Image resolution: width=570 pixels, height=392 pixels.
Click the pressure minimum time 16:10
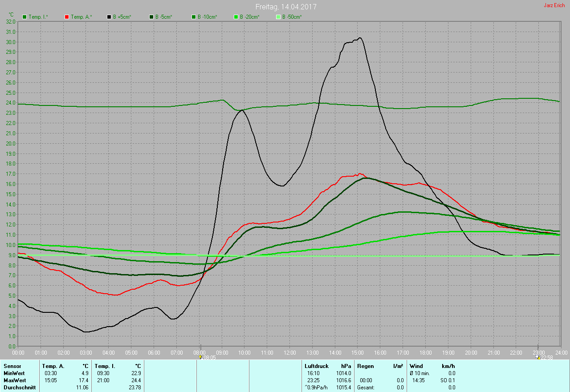coord(313,373)
